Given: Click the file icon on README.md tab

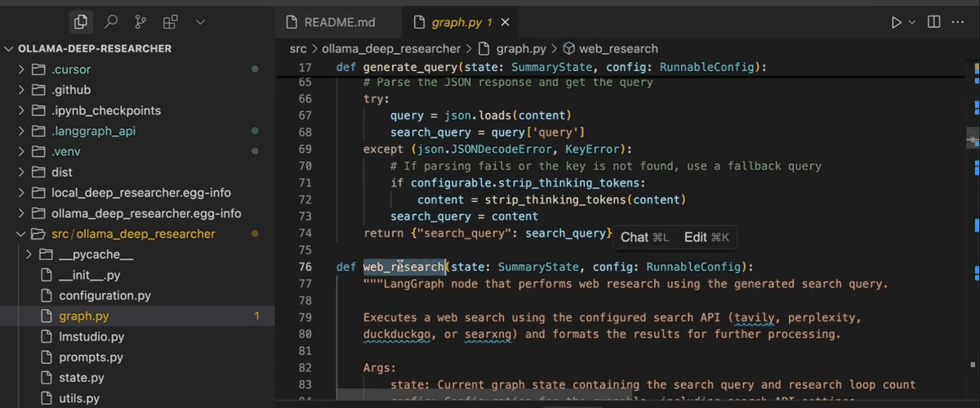Looking at the screenshot, I should click(x=290, y=22).
